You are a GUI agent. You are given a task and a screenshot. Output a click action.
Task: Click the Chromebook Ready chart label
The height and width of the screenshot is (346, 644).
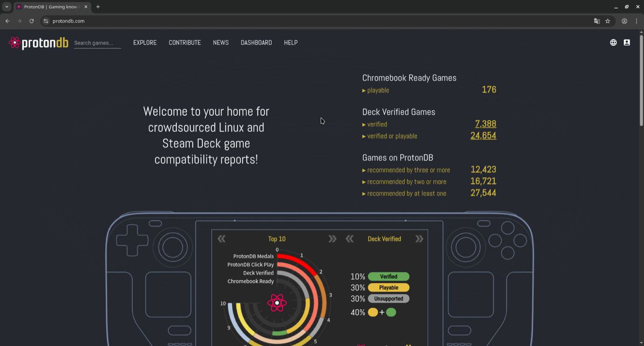click(x=250, y=282)
